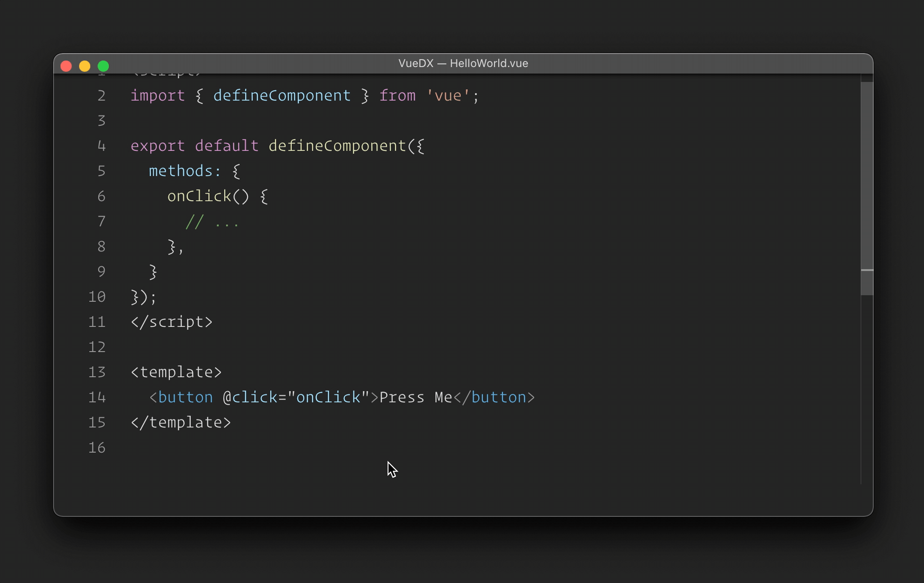This screenshot has height=583, width=924.
Task: Click line number 16 in the gutter
Action: 97,447
